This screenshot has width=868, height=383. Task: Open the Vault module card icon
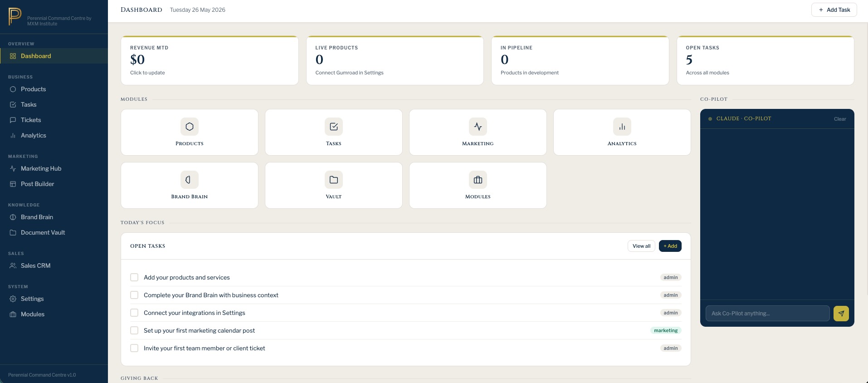click(x=334, y=180)
